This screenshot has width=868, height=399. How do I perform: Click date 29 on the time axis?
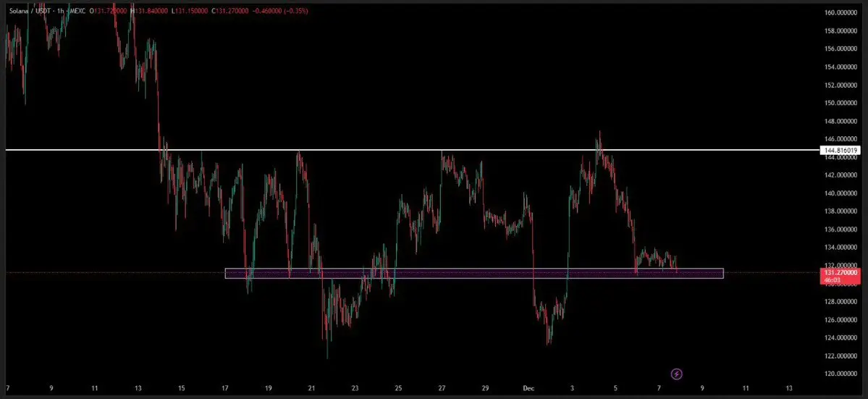486,388
